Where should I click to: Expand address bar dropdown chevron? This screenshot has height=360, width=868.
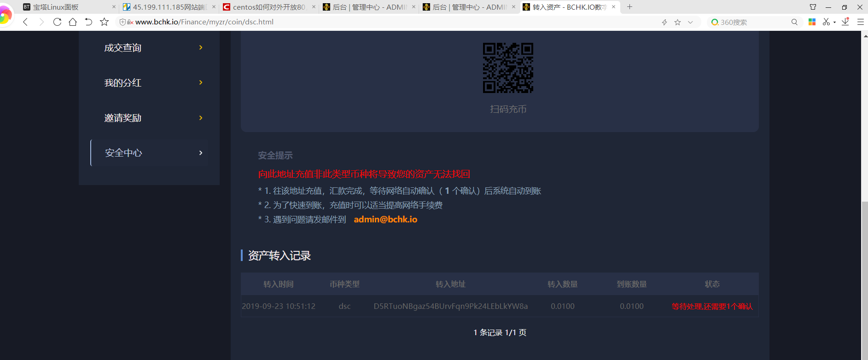690,22
